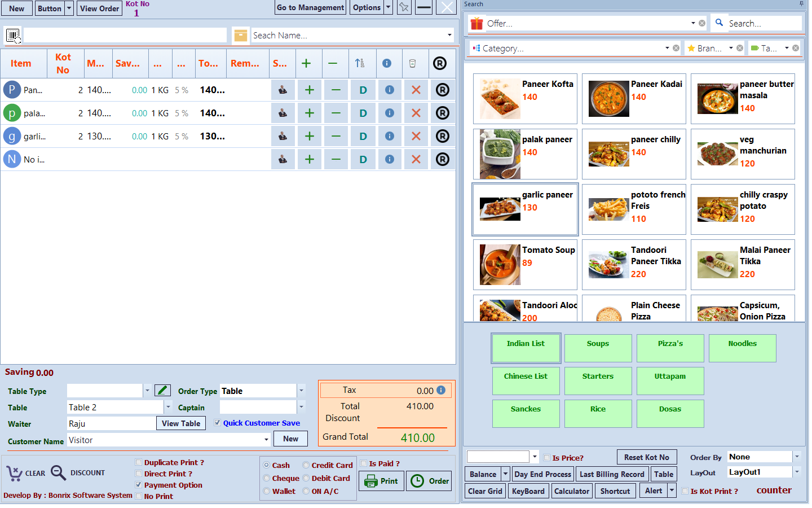Select the Paneer Kadai menu item
The width and height of the screenshot is (812, 508).
tap(634, 98)
